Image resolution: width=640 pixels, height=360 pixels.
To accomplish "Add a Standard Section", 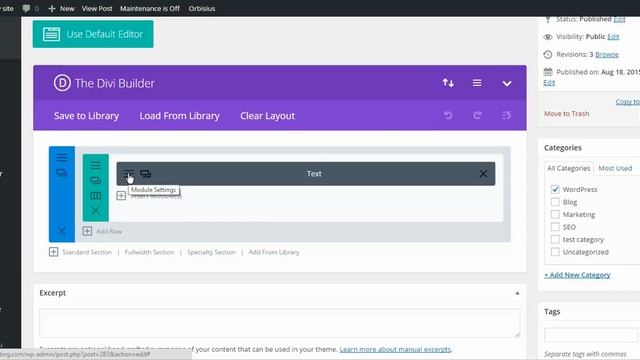I will point(87,252).
